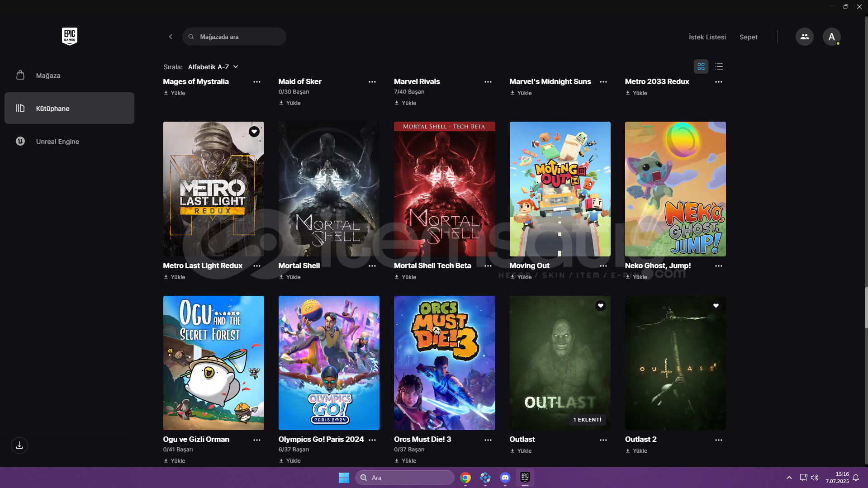
Task: Click the Marvel Rivals title
Action: pos(417,81)
